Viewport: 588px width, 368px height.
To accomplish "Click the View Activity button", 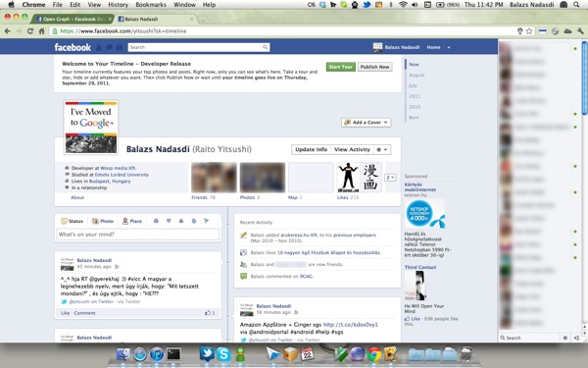I will [352, 149].
